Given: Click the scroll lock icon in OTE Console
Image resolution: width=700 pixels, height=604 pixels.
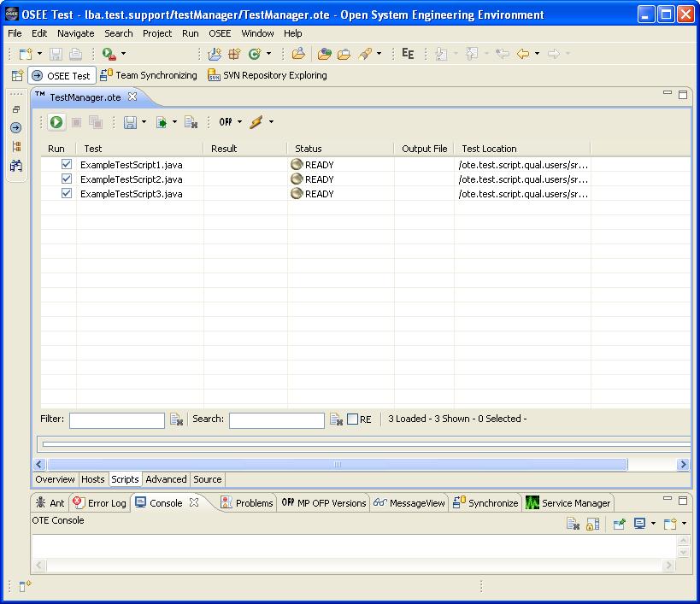Looking at the screenshot, I should click(593, 524).
